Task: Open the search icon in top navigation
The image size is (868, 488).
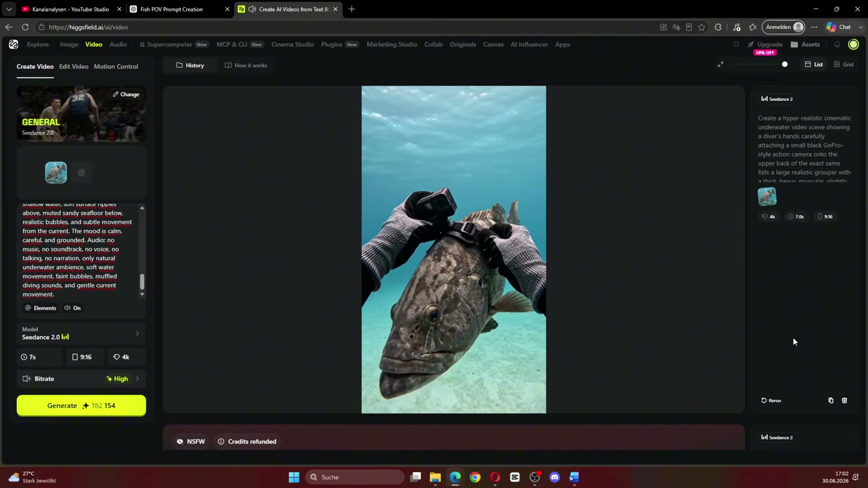Action: pyautogui.click(x=736, y=44)
